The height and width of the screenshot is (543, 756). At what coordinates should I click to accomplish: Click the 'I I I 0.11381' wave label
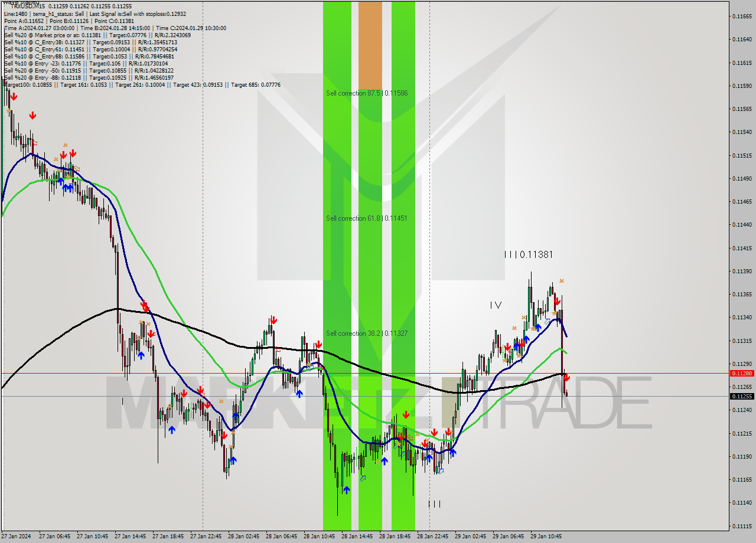(x=529, y=254)
